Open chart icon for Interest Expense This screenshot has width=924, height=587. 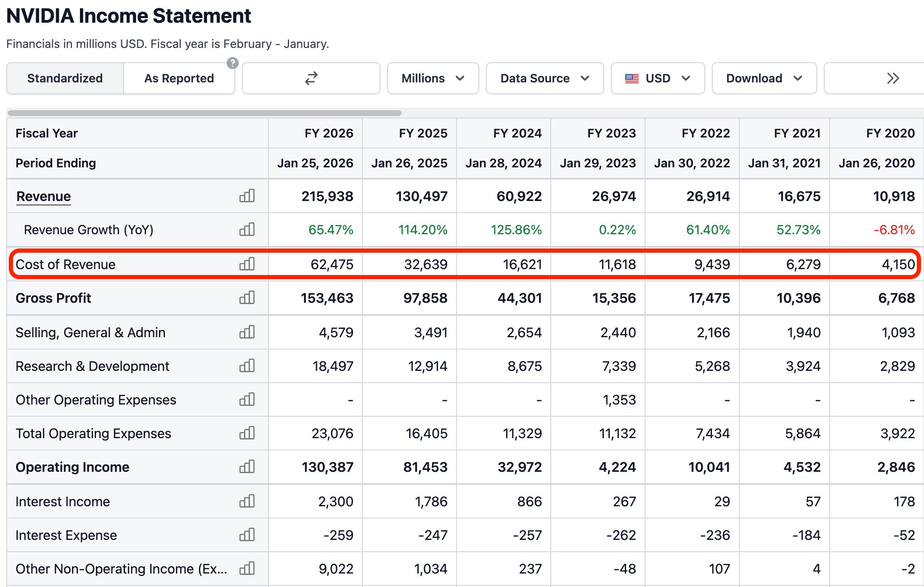coord(247,535)
